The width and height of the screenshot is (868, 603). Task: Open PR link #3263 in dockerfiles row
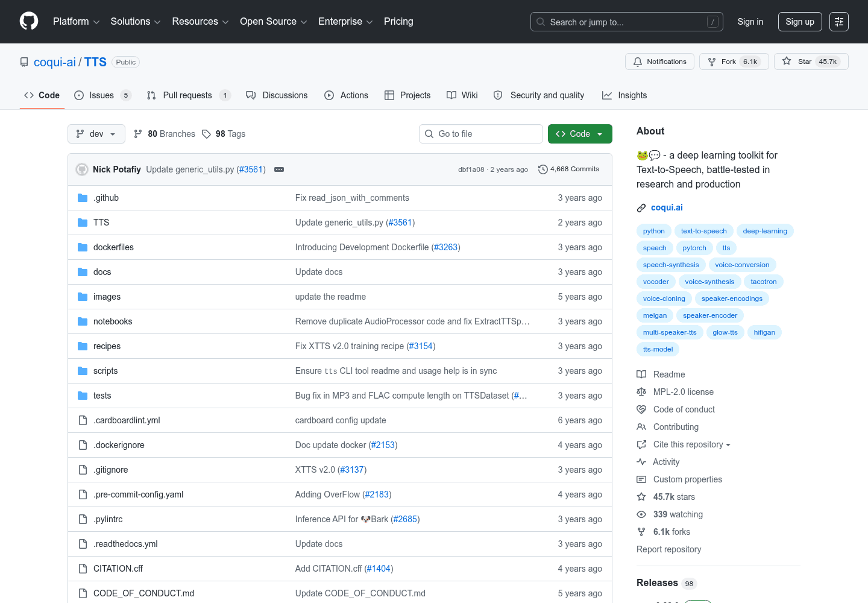(445, 247)
